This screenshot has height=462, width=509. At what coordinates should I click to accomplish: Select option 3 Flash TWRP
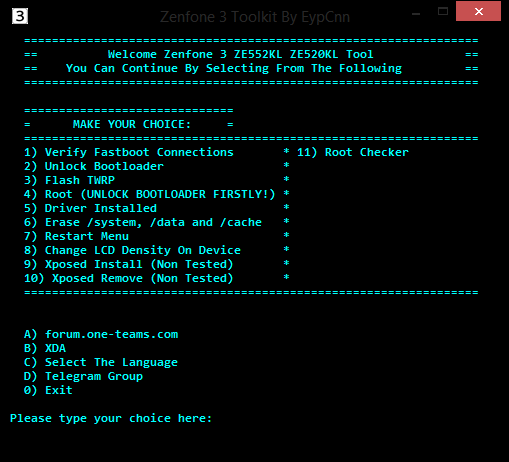[69, 180]
